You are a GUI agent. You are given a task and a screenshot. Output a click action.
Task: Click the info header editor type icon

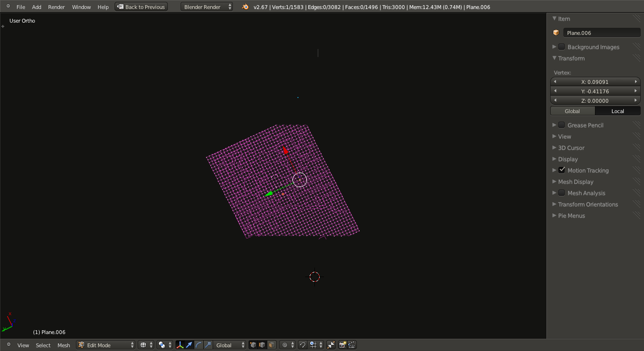point(8,7)
